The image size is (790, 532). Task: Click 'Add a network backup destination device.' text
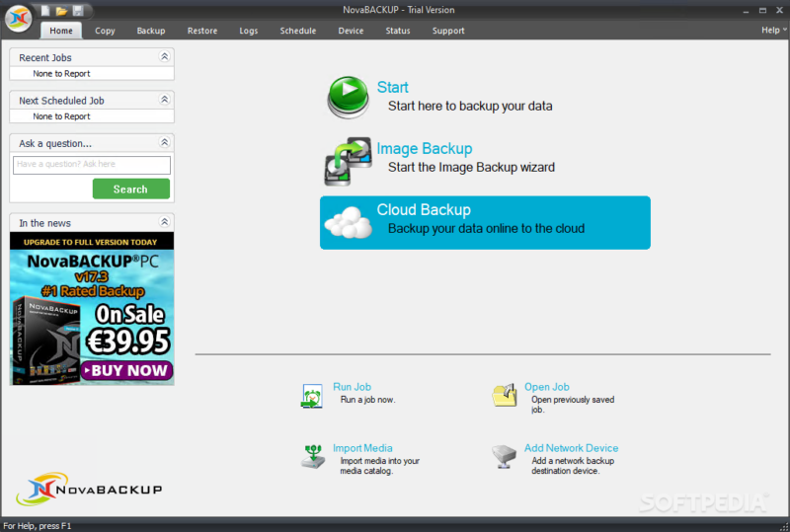pyautogui.click(x=573, y=466)
